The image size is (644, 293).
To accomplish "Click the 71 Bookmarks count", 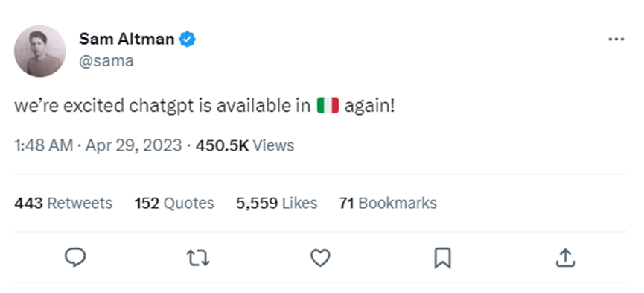I will coord(388,203).
